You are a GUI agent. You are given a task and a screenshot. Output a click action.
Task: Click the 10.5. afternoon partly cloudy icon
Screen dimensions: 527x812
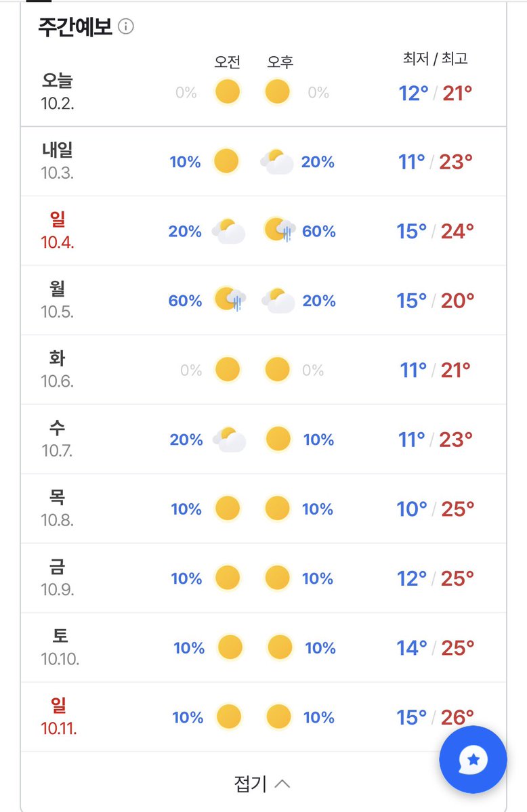click(278, 301)
